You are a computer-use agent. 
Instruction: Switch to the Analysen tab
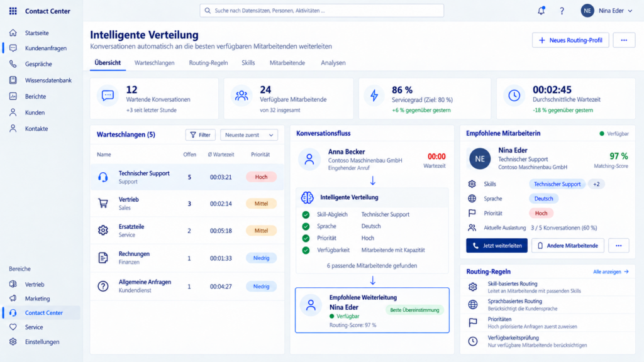(x=333, y=63)
